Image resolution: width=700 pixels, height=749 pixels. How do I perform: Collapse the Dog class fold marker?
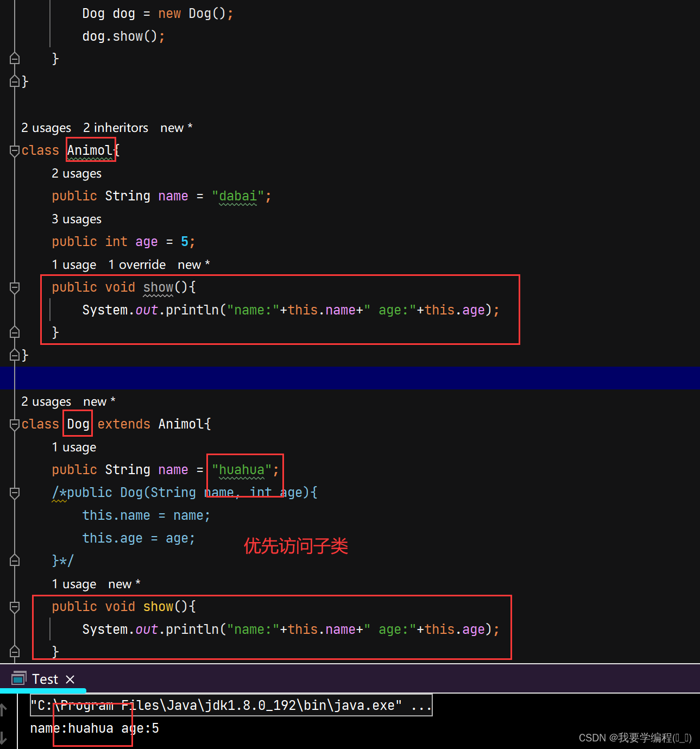(x=15, y=425)
